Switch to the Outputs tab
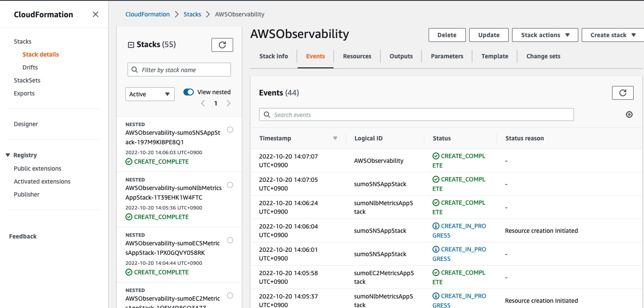 pos(401,56)
